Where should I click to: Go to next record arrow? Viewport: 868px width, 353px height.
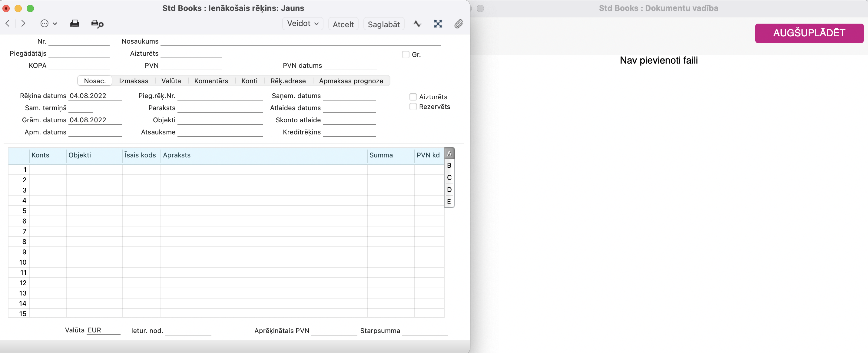[x=23, y=24]
